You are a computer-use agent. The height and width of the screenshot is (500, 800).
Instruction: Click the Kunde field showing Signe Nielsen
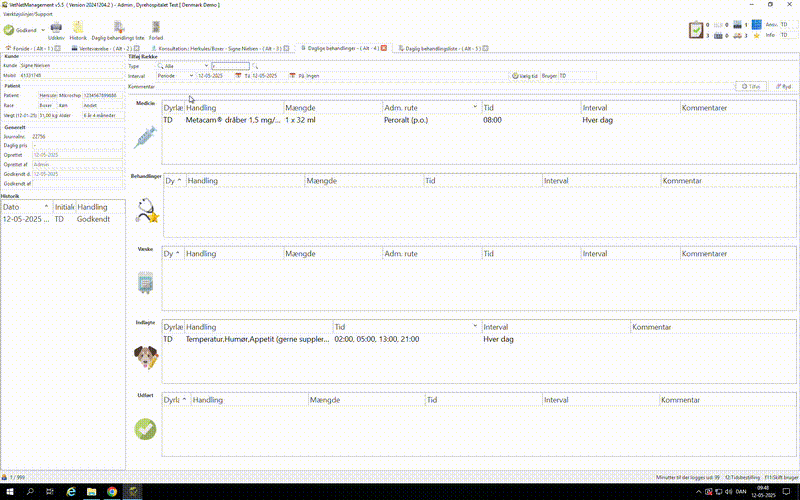(x=71, y=65)
